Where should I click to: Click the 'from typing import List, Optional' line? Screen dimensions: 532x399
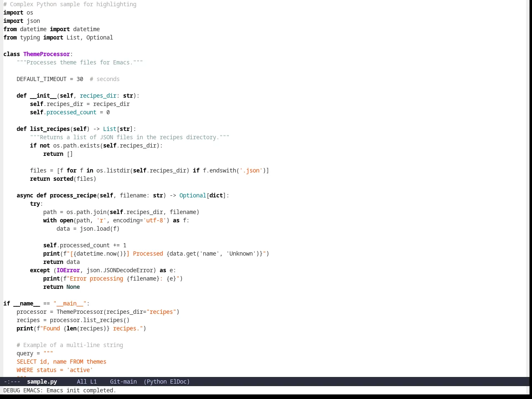(58, 37)
